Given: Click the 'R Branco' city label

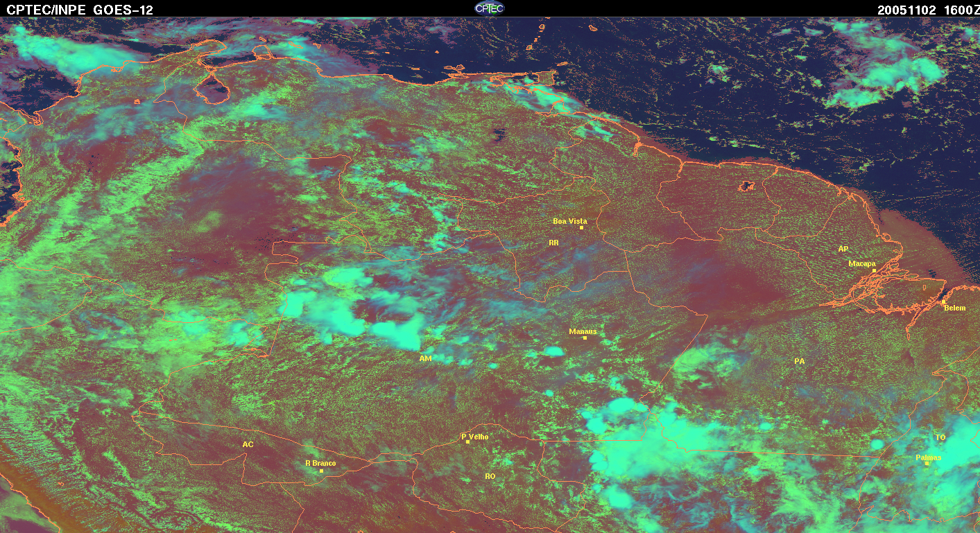Looking at the screenshot, I should (320, 463).
